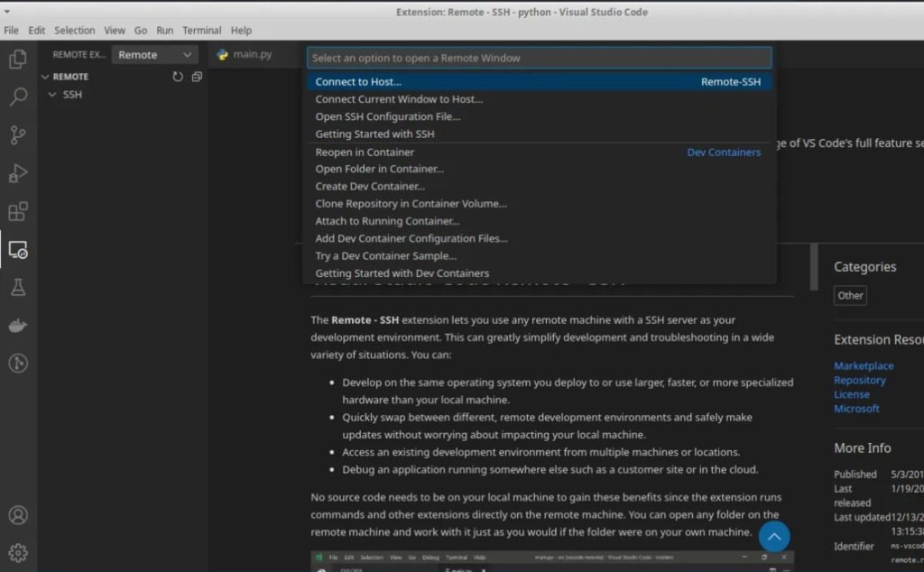Refresh the Remote explorer list
924x572 pixels.
coord(178,77)
